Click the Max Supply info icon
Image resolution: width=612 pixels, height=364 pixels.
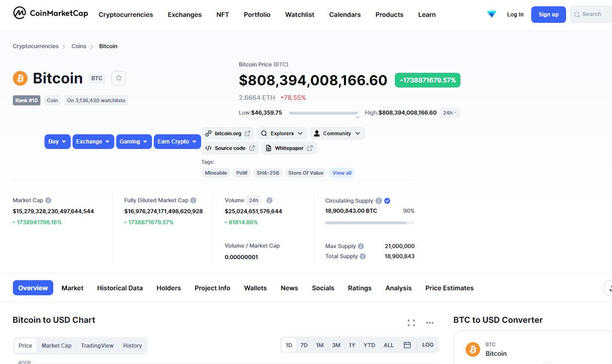pos(361,246)
